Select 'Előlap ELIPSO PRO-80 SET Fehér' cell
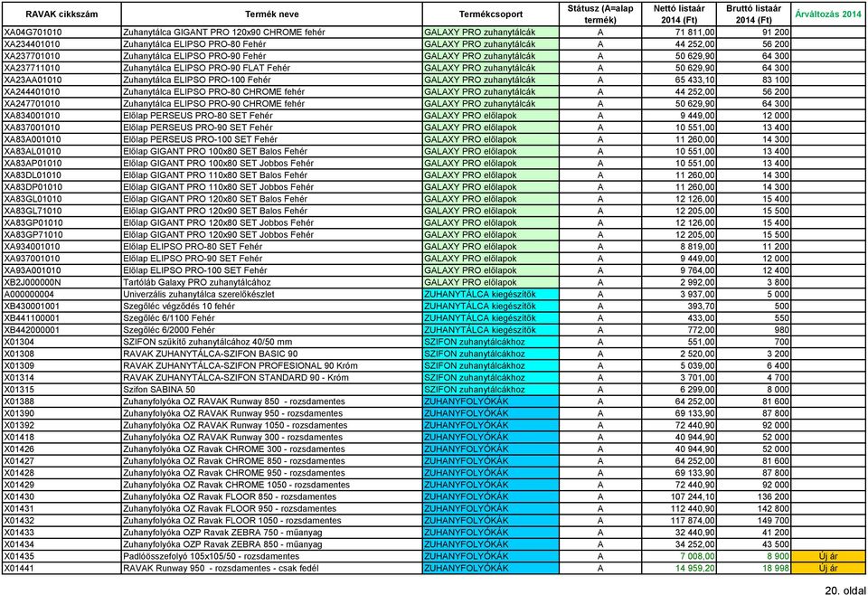 [272, 246]
